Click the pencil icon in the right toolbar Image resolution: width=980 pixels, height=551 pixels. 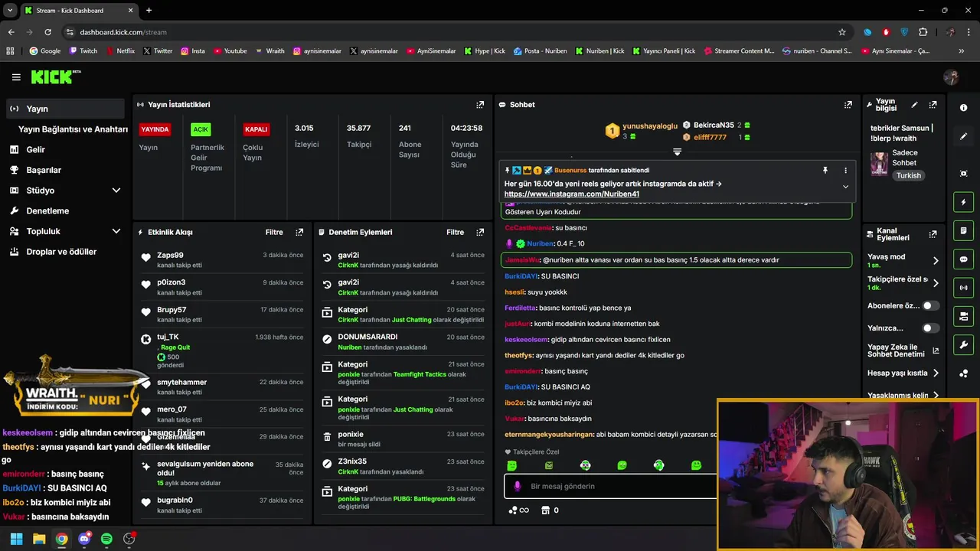963,136
